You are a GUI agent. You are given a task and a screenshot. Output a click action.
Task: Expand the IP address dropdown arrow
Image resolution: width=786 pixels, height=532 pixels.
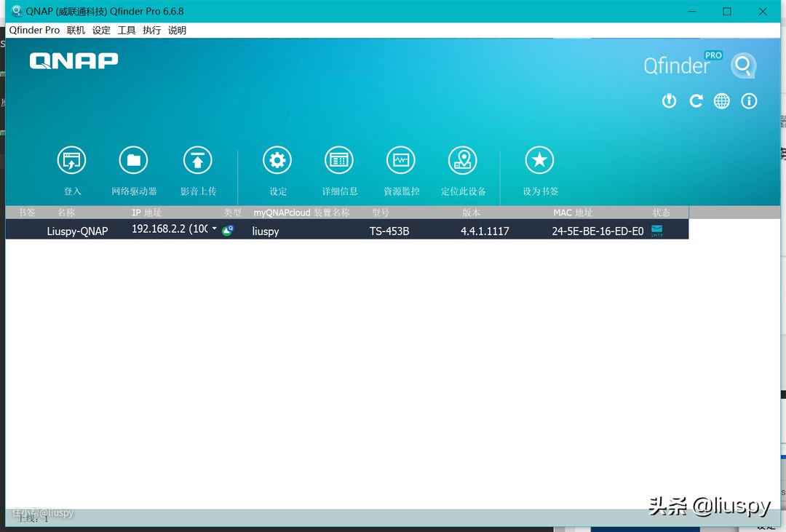pos(215,229)
